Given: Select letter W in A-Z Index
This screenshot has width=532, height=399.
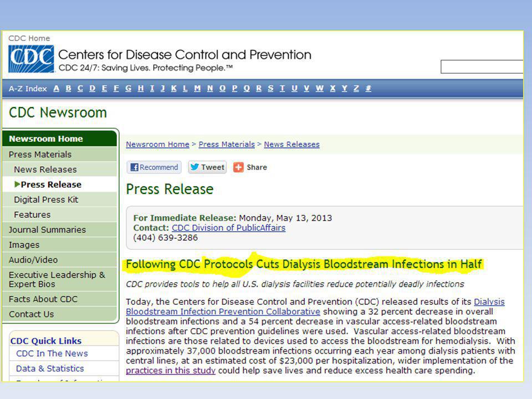Looking at the screenshot, I should pos(319,89).
